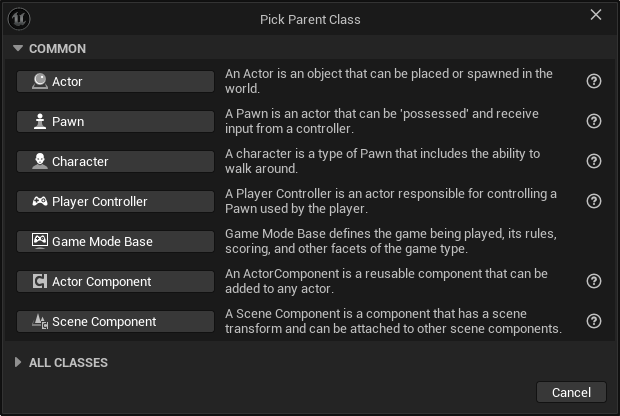The image size is (620, 416).
Task: Select the Scene Component class button
Action: click(115, 321)
